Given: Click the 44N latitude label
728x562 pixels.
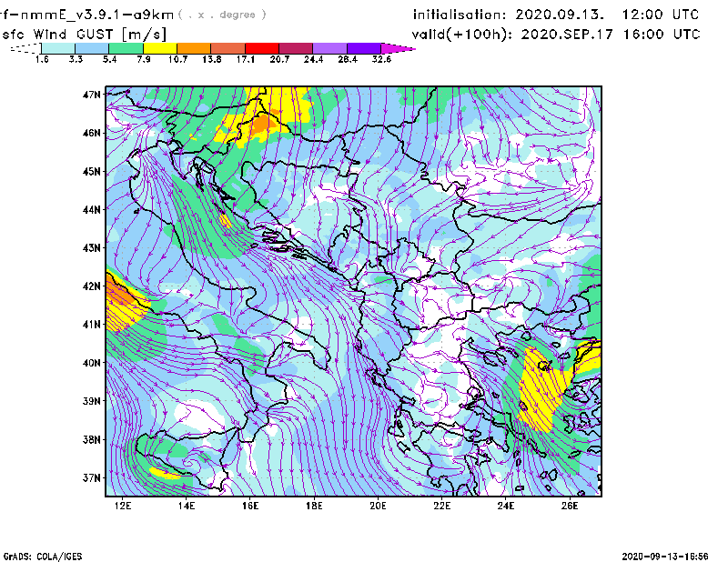Looking at the screenshot, I should click(x=92, y=210).
